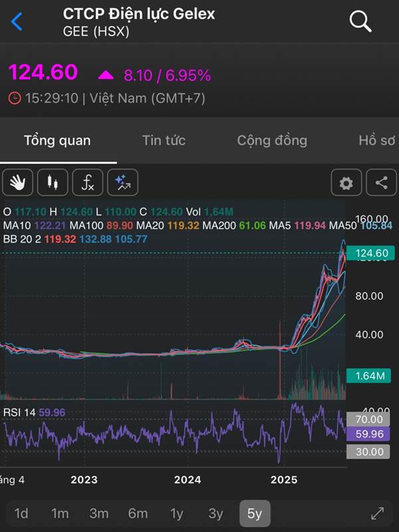
Task: Click the 2023 date axis label
Action: click(x=84, y=479)
